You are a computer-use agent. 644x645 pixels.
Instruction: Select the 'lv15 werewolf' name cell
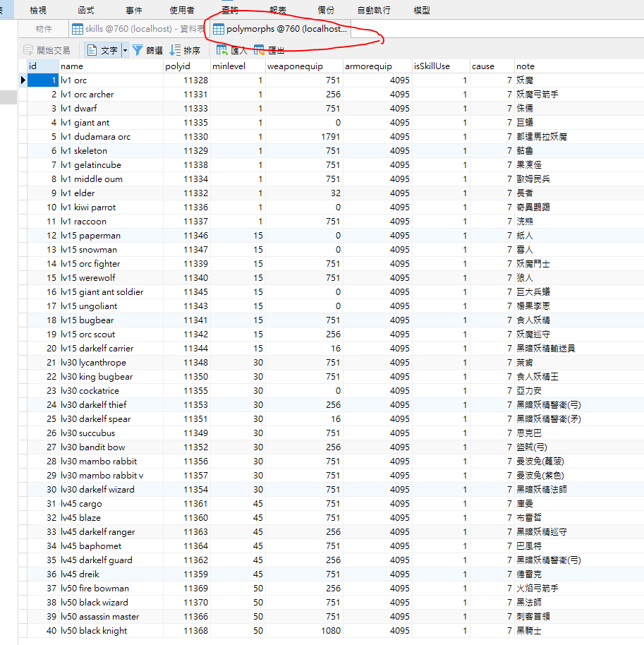point(111,277)
